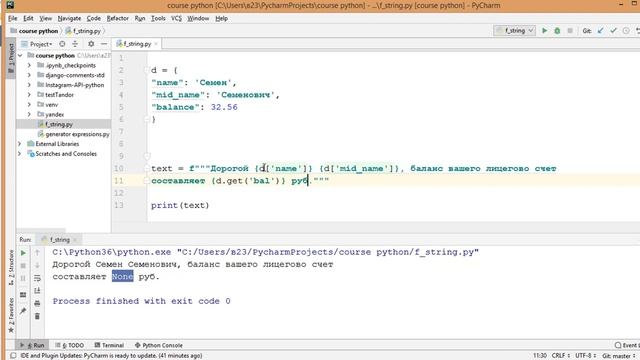Open the Python Console tool window

pos(159,345)
